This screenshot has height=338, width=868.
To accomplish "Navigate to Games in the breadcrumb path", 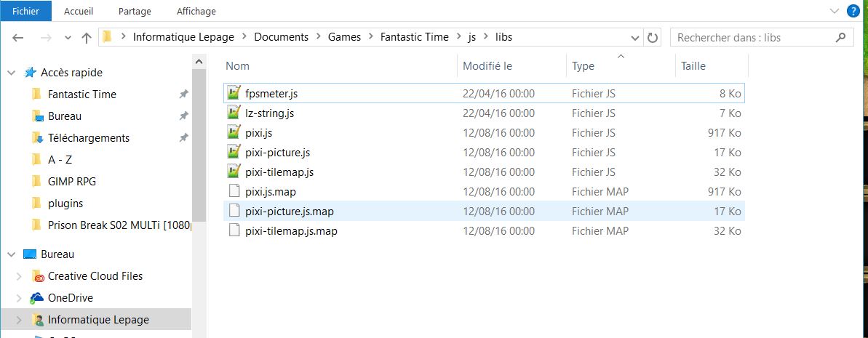I will pyautogui.click(x=344, y=37).
